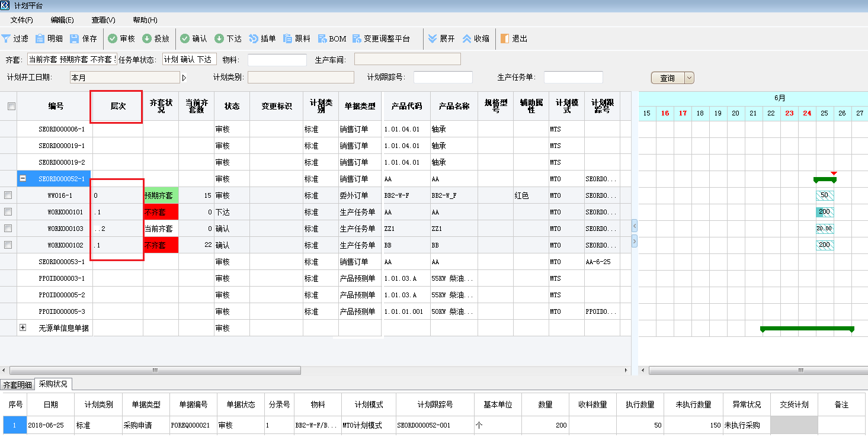Image resolution: width=868 pixels, height=437 pixels.
Task: Click the 物料 input field
Action: 277,60
